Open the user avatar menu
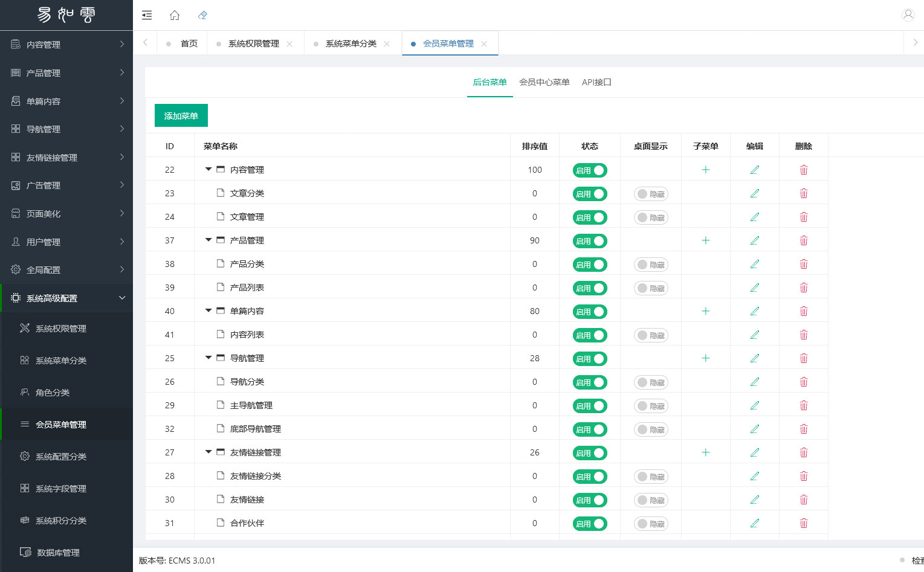The width and height of the screenshot is (924, 572). point(908,15)
